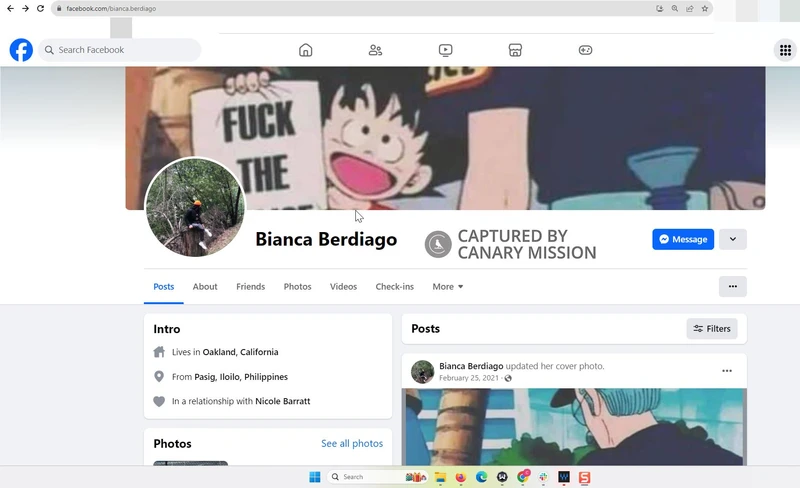Open Firefox from the taskbar
800x488 pixels.
click(461, 477)
